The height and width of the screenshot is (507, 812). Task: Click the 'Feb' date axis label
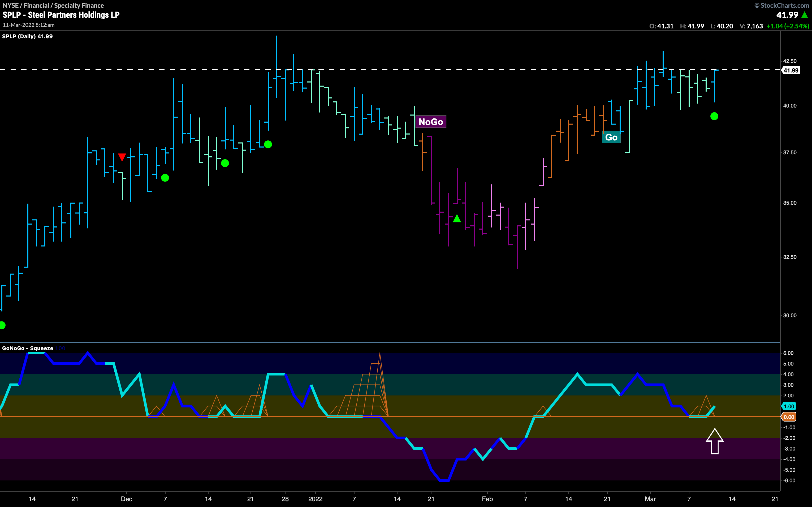(487, 499)
